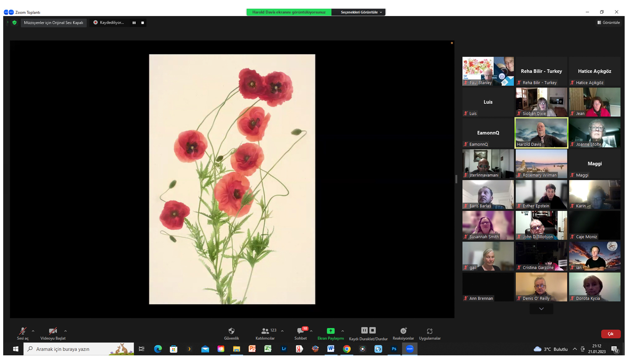This screenshot has width=633, height=364.
Task: Show hidden system tray icons
Action: point(575,349)
